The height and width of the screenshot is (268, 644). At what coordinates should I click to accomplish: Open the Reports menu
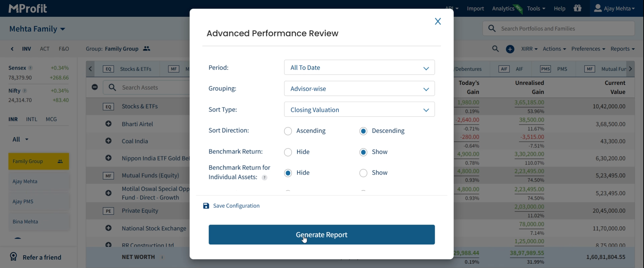623,49
